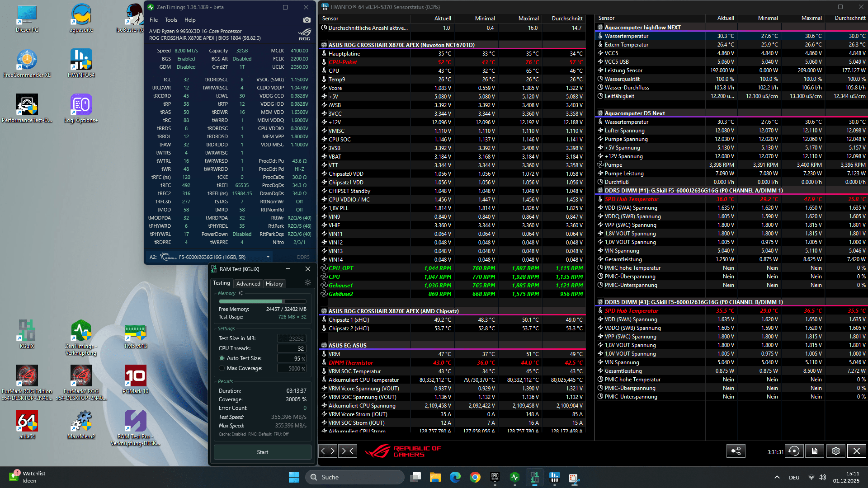Open HWiNFO sensor settings gear
868x488 pixels.
pyautogui.click(x=835, y=451)
